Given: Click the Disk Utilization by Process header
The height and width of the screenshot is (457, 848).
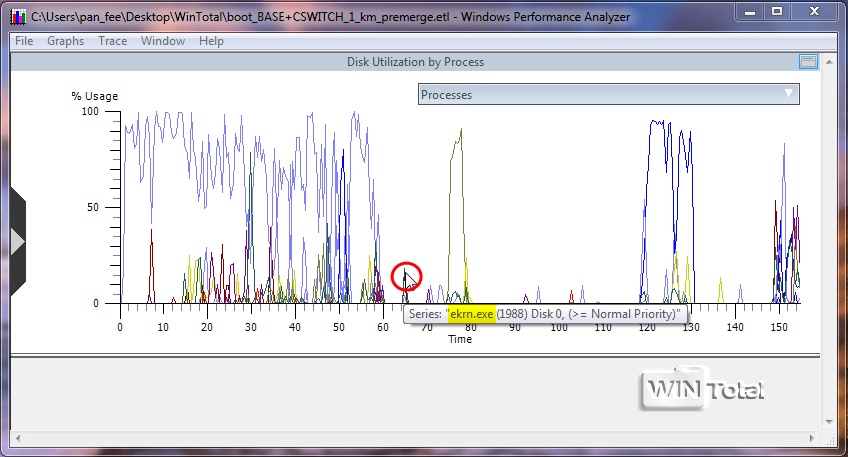Looking at the screenshot, I should click(x=415, y=62).
